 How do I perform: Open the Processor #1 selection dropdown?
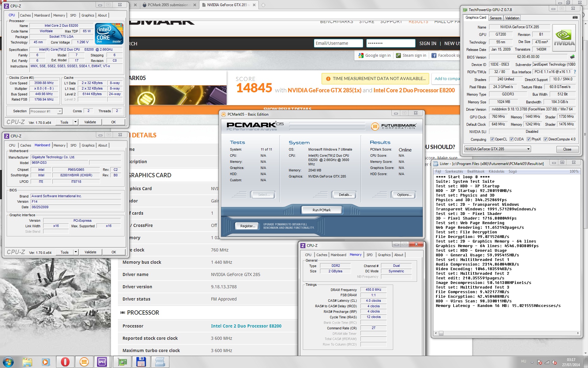pos(46,111)
